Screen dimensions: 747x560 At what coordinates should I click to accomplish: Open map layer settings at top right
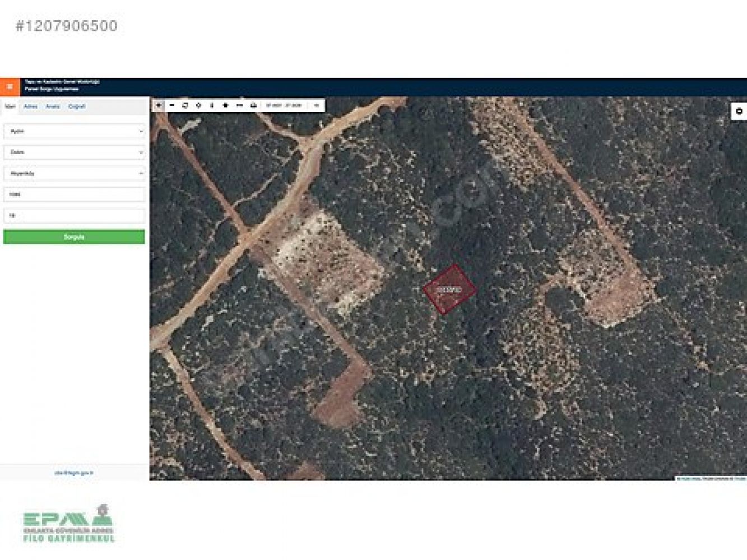coord(739,111)
